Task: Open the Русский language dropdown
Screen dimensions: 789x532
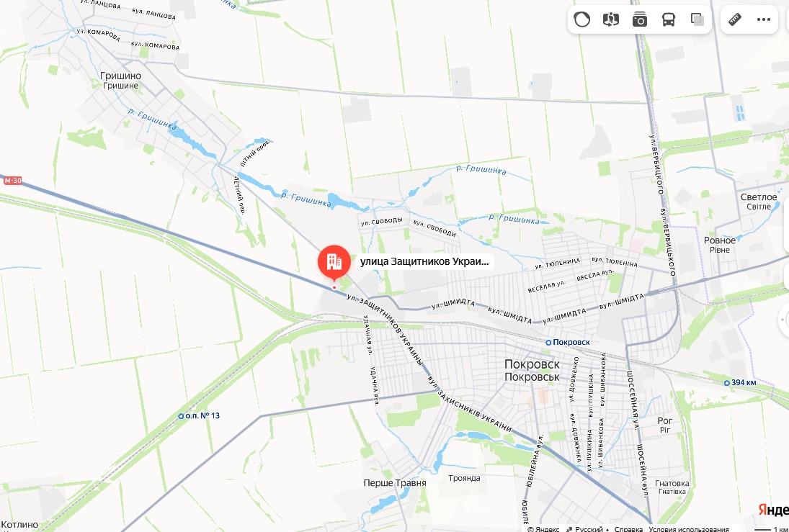Action: (588, 529)
